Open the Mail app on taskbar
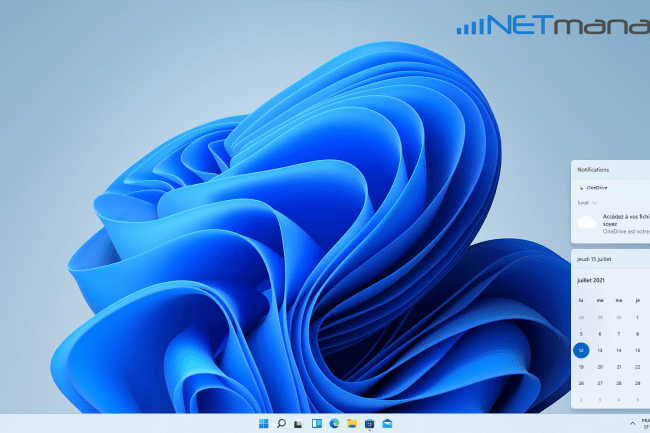650x433 pixels. pos(387,424)
